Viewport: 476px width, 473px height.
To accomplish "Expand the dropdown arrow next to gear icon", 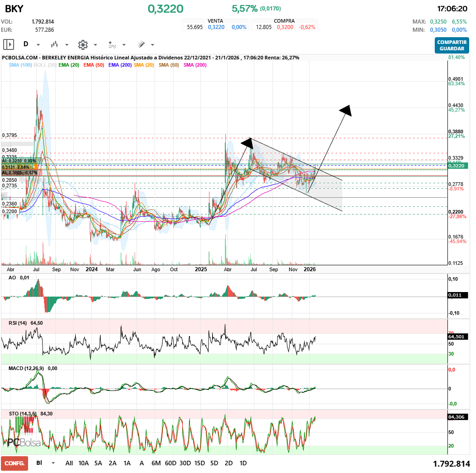I will point(95,45).
